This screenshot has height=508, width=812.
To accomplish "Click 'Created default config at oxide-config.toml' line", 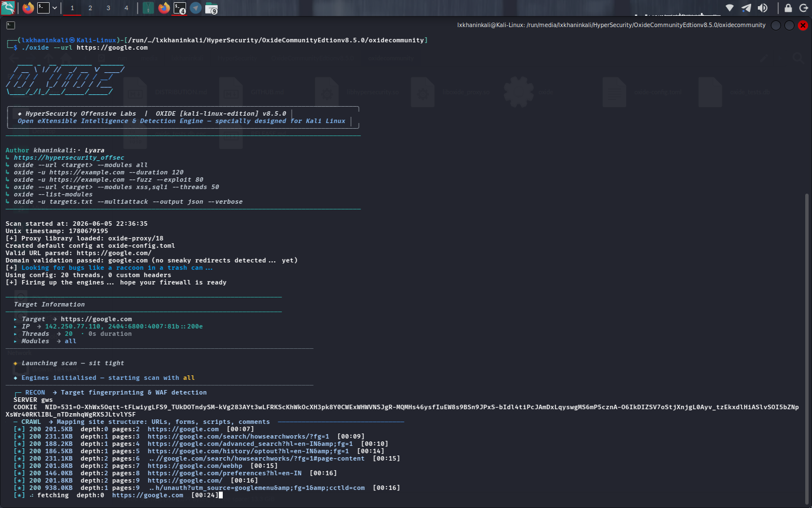I will (90, 246).
